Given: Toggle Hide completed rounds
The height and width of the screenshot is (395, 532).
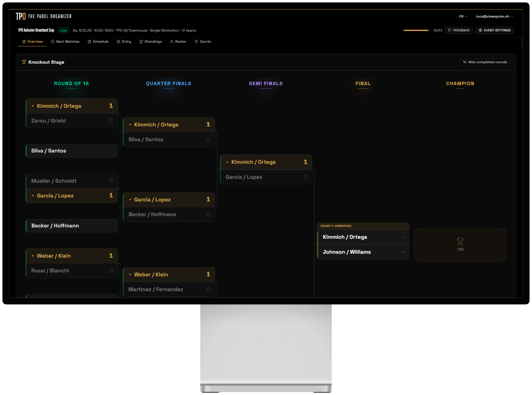Looking at the screenshot, I should click(x=485, y=62).
